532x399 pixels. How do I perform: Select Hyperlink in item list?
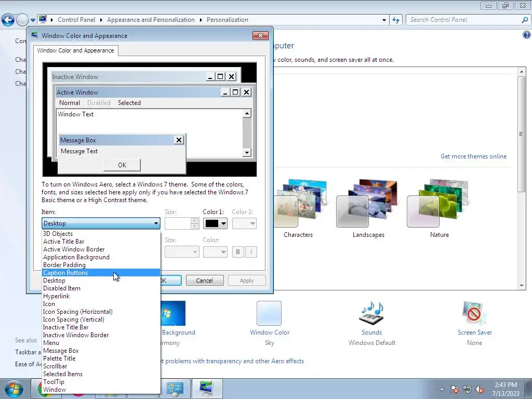point(101,296)
